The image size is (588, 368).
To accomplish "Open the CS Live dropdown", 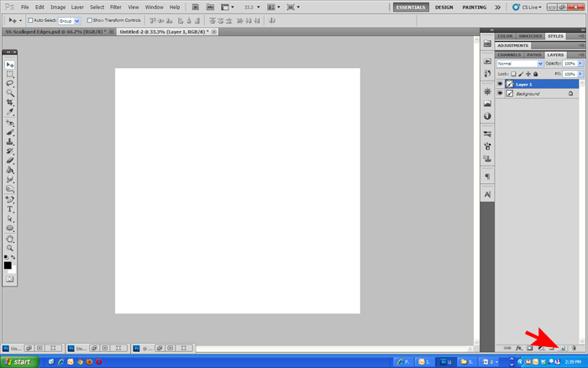I will click(527, 7).
